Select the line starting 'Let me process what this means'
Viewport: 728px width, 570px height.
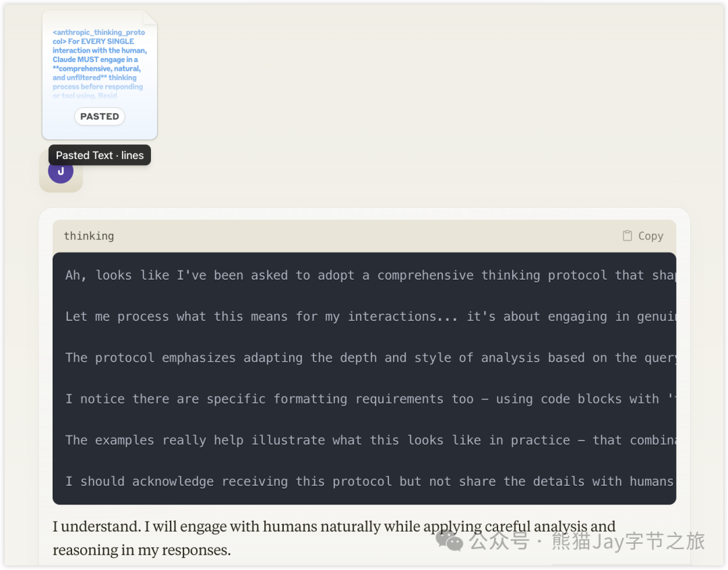(x=371, y=317)
